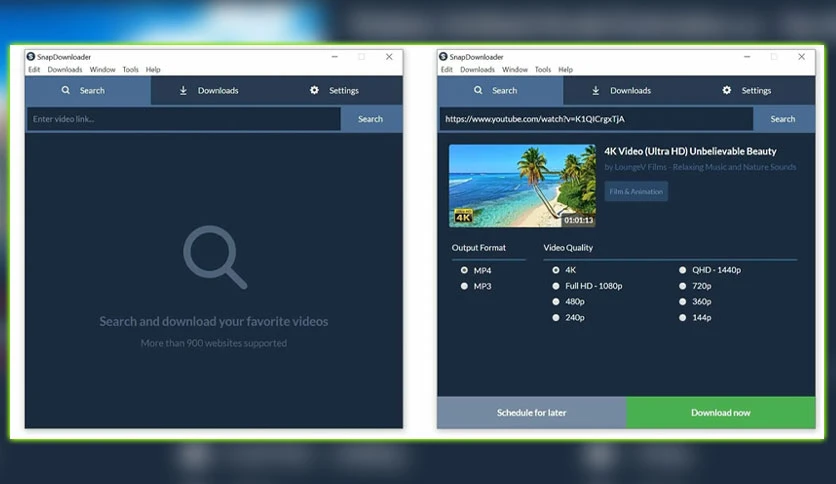Click the Enter video link field in the left window

click(184, 119)
